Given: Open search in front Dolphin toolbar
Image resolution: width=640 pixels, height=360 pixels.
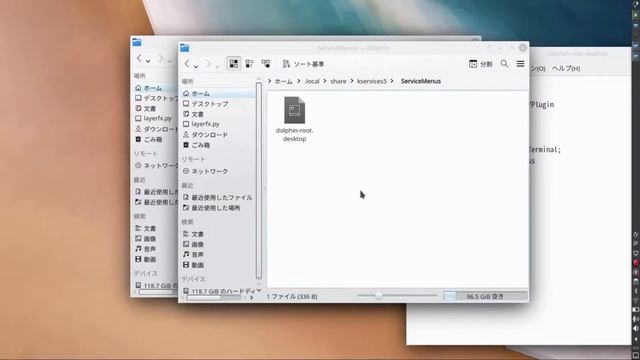Looking at the screenshot, I should tap(504, 64).
